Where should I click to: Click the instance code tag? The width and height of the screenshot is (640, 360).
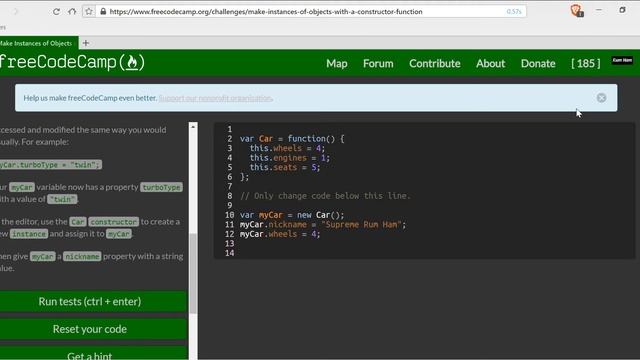pos(29,234)
